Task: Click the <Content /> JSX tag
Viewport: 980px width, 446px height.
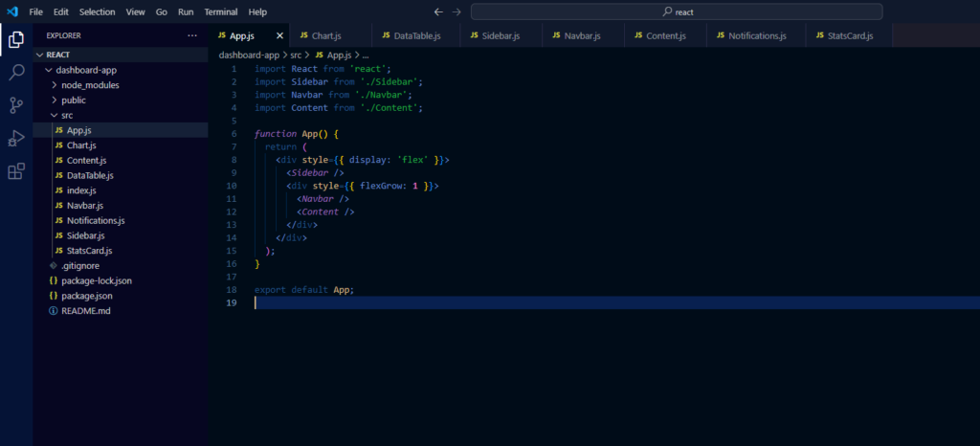Action: (325, 212)
